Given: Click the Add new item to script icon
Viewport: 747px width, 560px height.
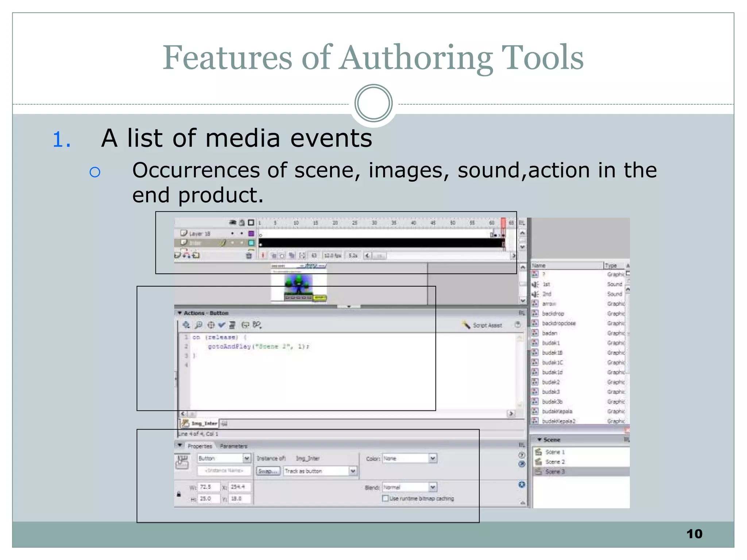Looking at the screenshot, I should click(186, 324).
